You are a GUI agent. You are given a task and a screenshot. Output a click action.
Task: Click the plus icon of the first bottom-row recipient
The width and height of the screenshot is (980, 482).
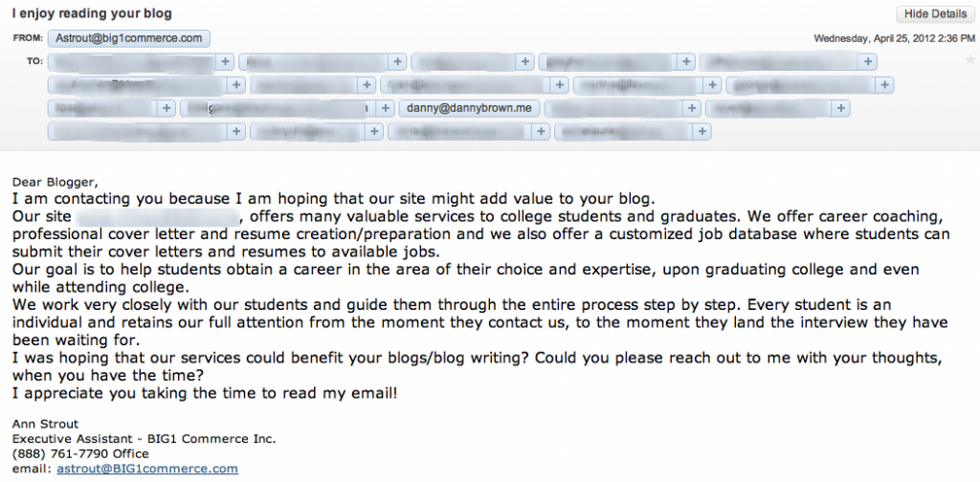coord(236,131)
